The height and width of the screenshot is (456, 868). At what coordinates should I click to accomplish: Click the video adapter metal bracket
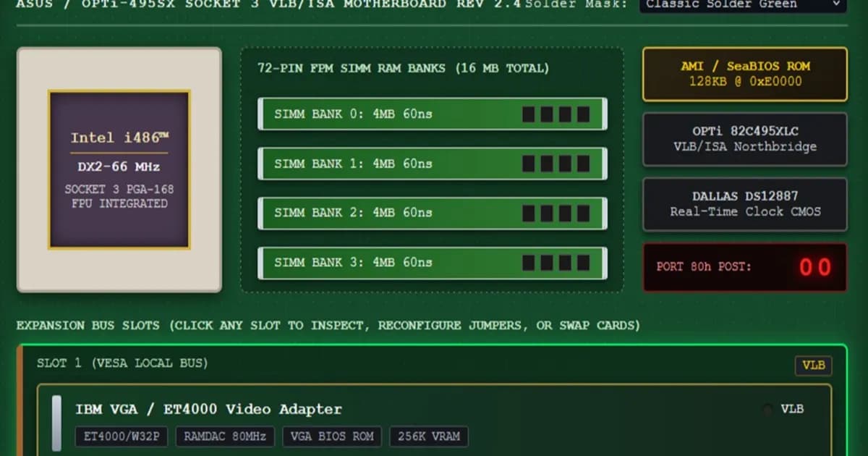coord(56,423)
